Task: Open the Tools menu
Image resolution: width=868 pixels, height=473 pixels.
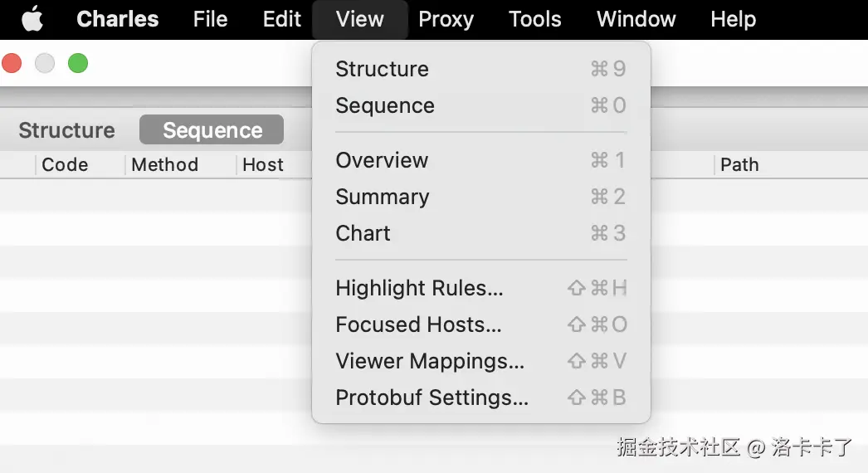Action: click(534, 19)
